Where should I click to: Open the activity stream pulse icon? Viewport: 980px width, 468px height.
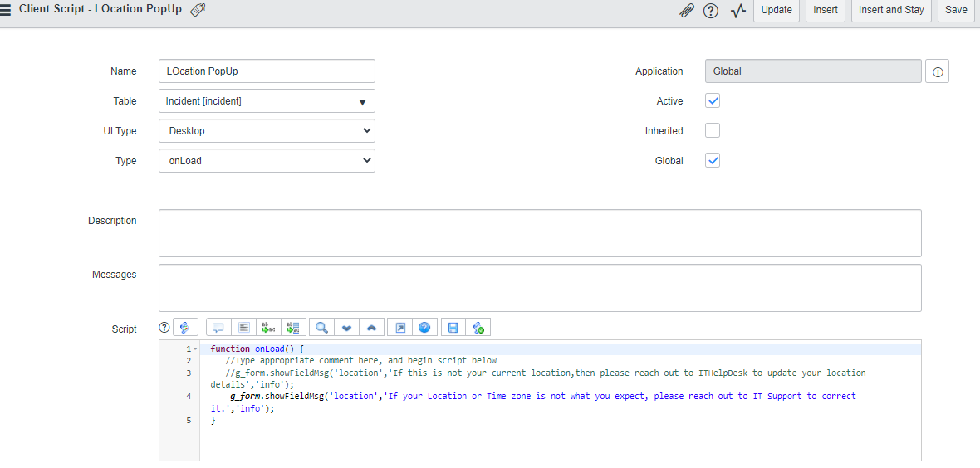point(738,11)
